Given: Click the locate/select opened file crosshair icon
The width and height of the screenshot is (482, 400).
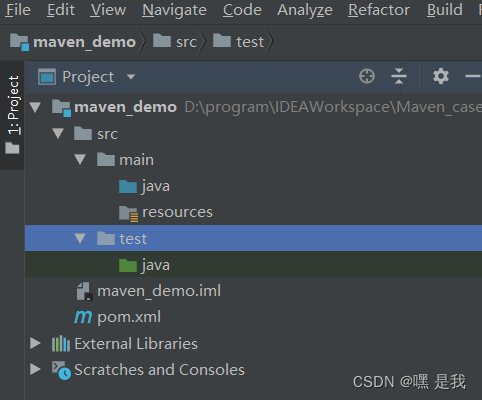Looking at the screenshot, I should [367, 76].
